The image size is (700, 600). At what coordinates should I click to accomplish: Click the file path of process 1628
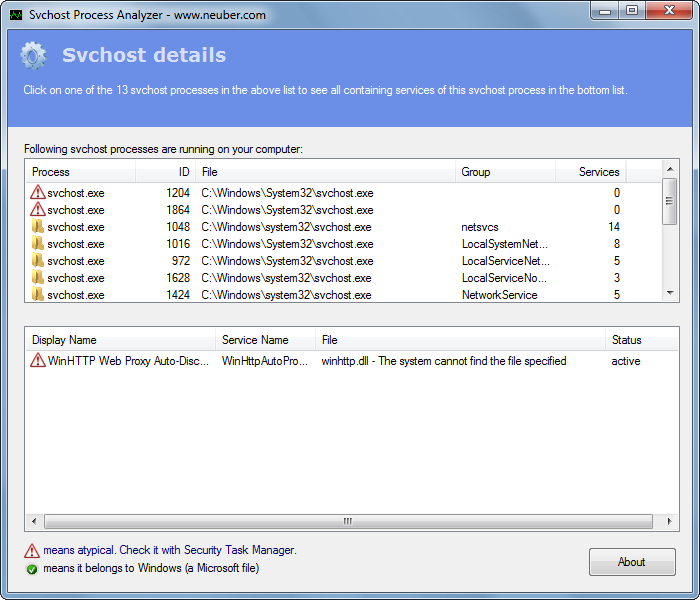coord(286,278)
